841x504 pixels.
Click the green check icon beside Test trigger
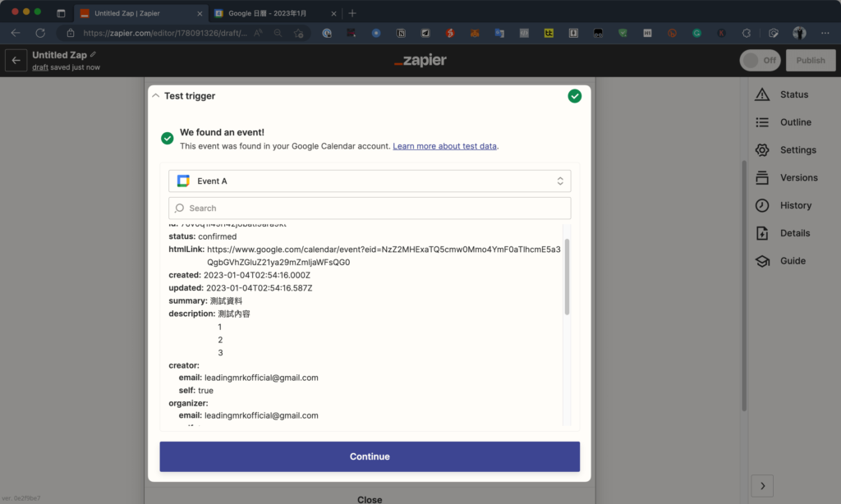point(574,96)
